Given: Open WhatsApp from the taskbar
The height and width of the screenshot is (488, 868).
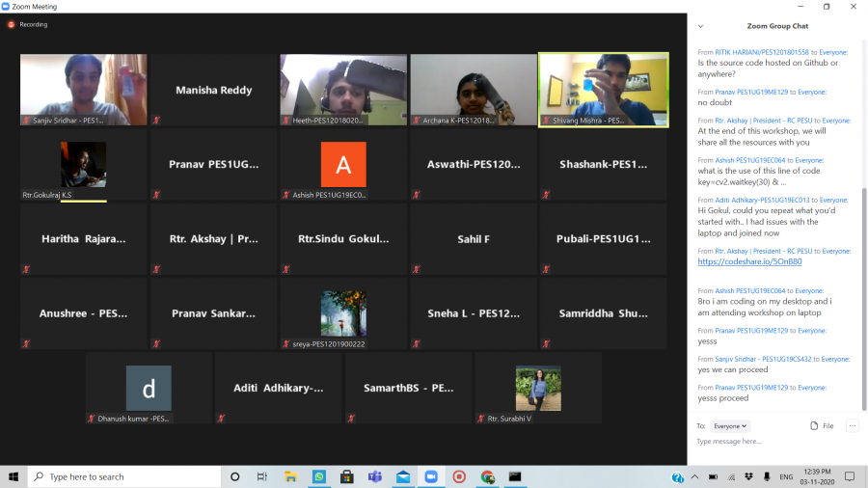Looking at the screenshot, I should pyautogui.click(x=319, y=476).
